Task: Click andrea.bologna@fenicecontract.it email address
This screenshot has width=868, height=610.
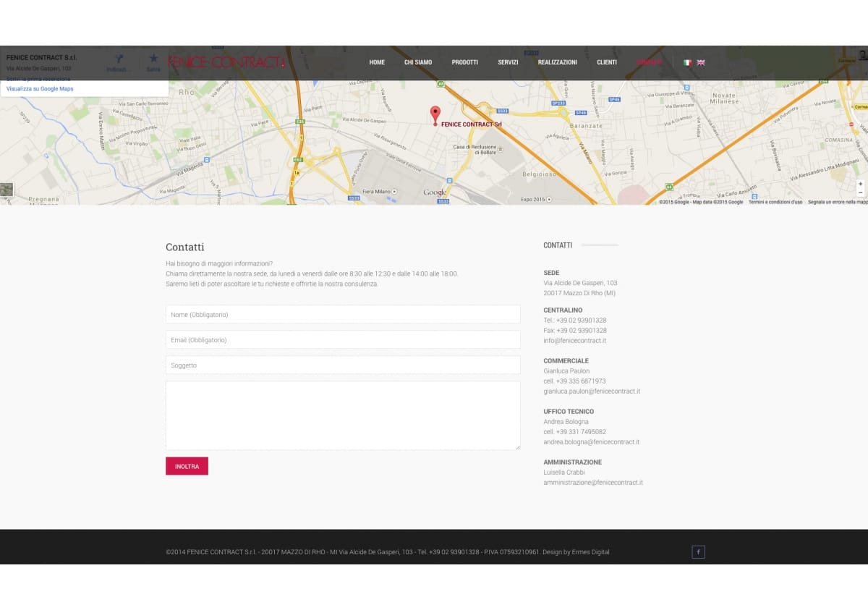Action: point(592,442)
